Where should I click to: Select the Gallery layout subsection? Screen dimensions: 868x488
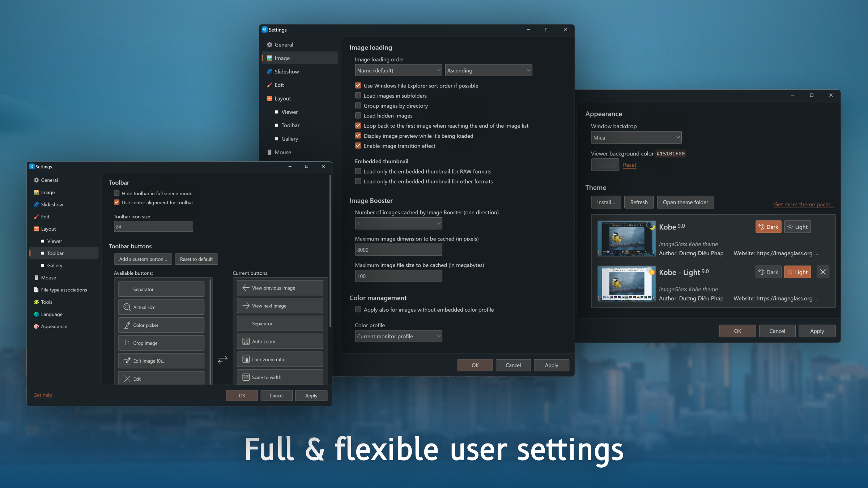click(55, 265)
